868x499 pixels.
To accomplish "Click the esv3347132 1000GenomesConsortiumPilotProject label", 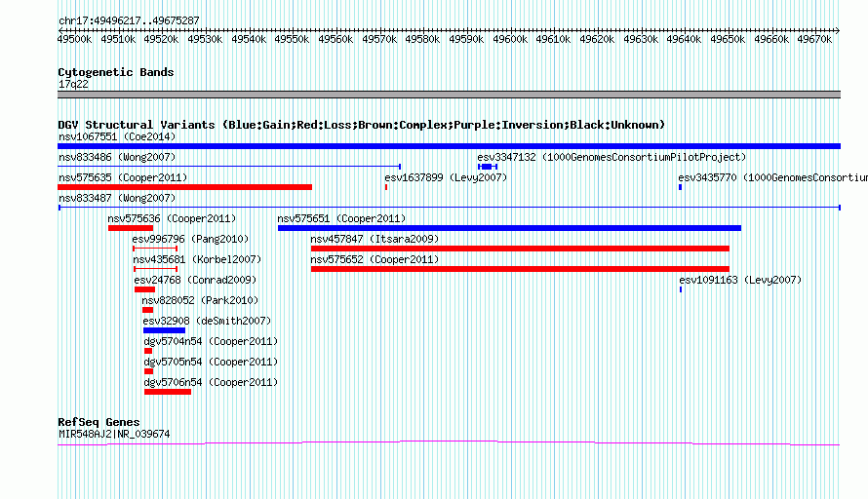I will 612,157.
